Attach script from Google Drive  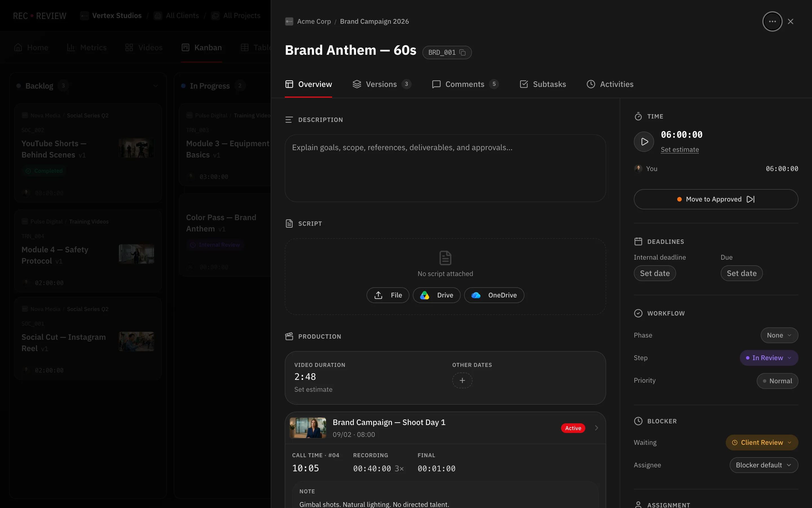point(436,295)
